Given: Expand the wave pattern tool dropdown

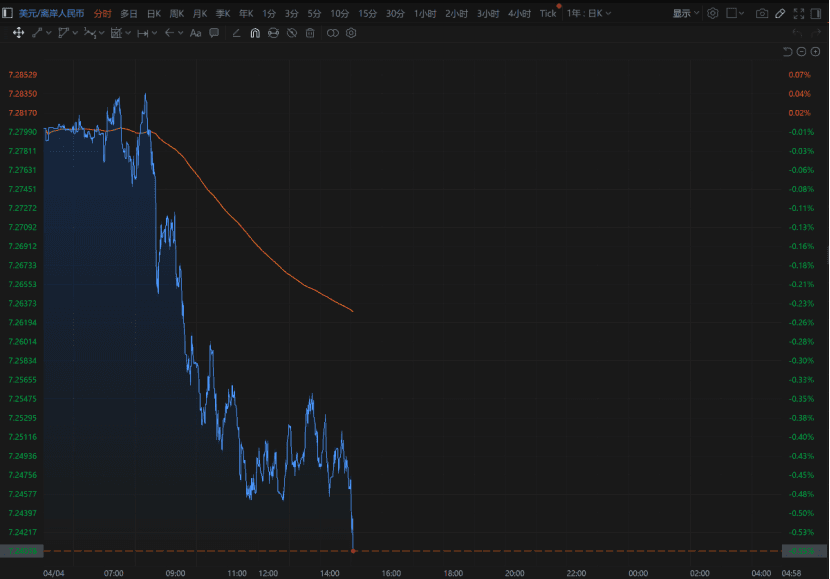Looking at the screenshot, I should click(102, 33).
